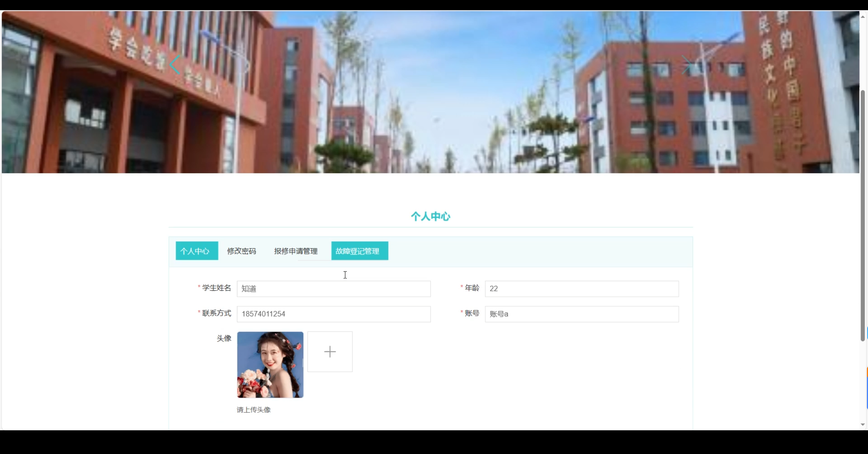Open the 报修申请管理 tab

296,251
